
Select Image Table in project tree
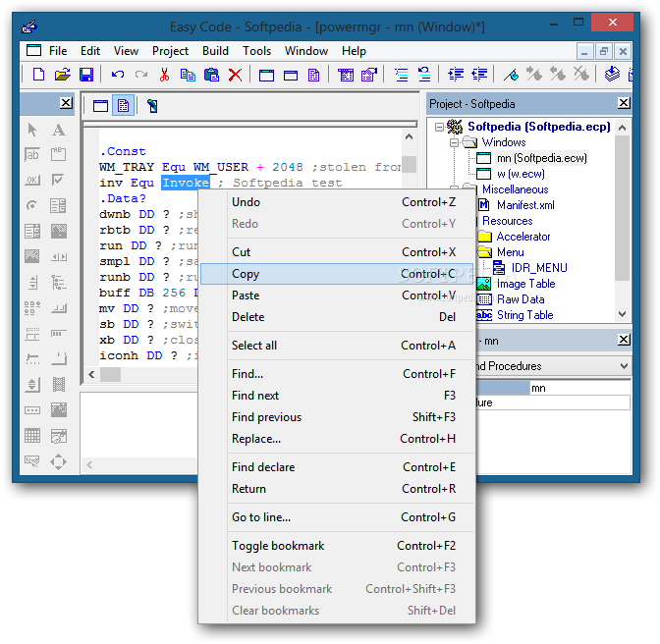coord(525,284)
